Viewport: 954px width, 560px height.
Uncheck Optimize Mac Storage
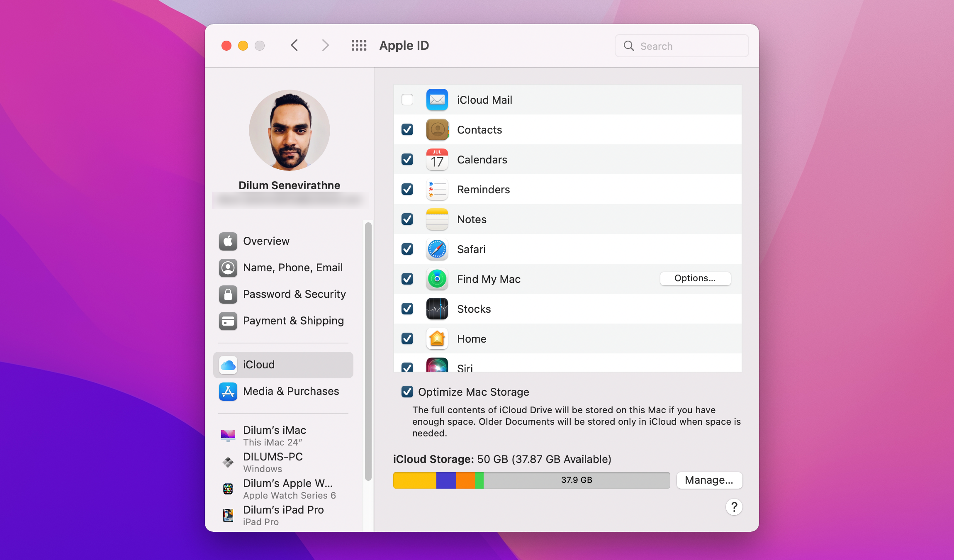pyautogui.click(x=407, y=392)
